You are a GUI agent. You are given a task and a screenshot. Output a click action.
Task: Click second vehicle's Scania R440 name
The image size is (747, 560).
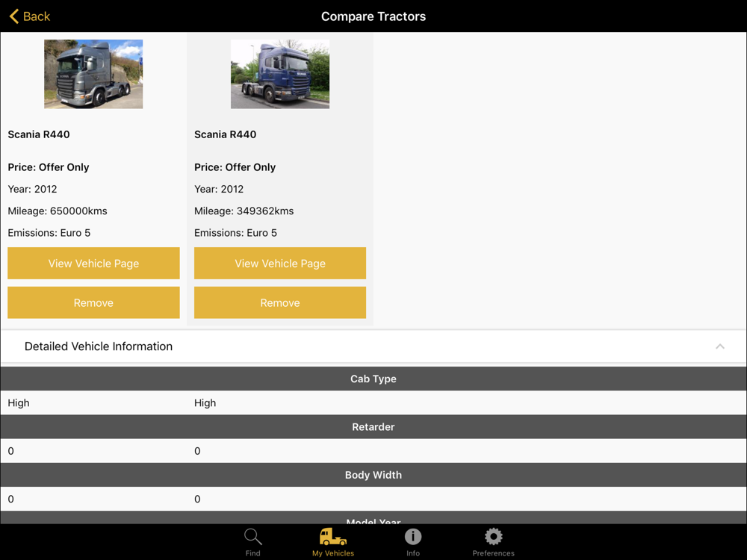click(x=226, y=134)
